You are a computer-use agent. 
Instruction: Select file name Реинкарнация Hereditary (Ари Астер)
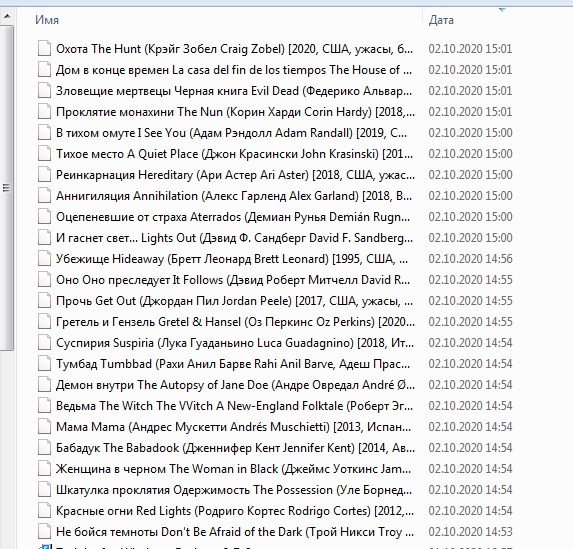point(235,175)
